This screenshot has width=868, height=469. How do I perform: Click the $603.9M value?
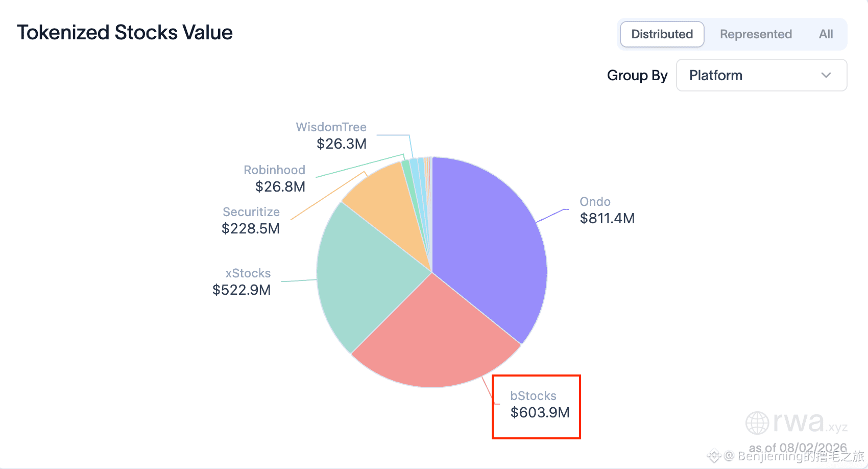click(x=540, y=412)
